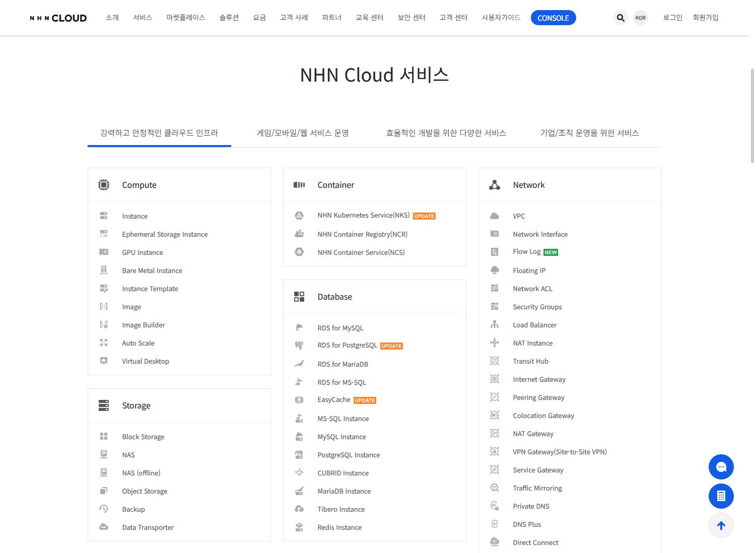Open the 소개 menu
The width and height of the screenshot is (756, 553).
(112, 18)
